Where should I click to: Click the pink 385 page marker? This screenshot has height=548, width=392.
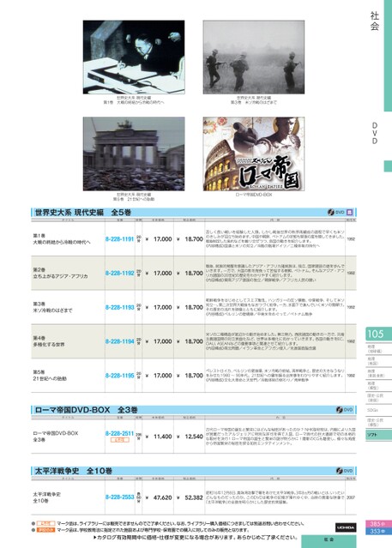tap(379, 524)
